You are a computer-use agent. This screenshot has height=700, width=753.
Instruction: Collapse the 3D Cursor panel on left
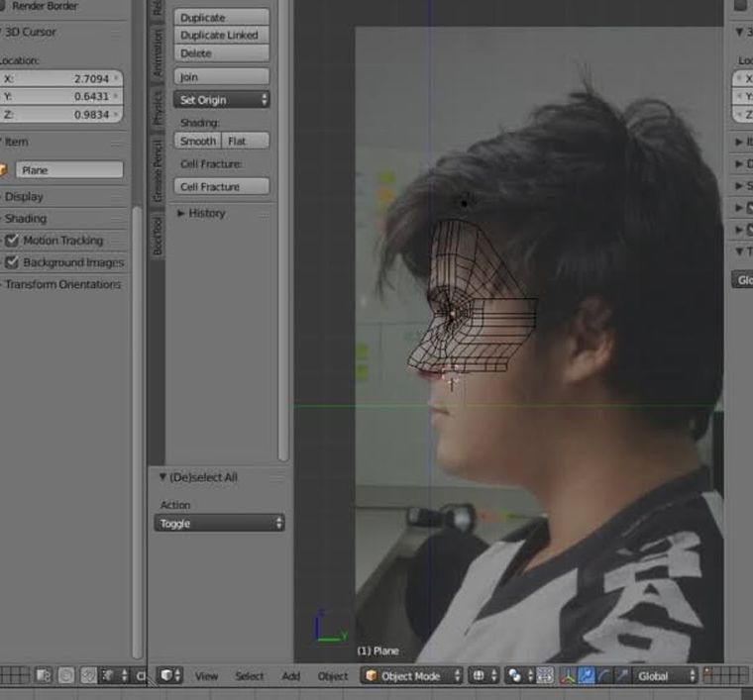click(x=28, y=32)
